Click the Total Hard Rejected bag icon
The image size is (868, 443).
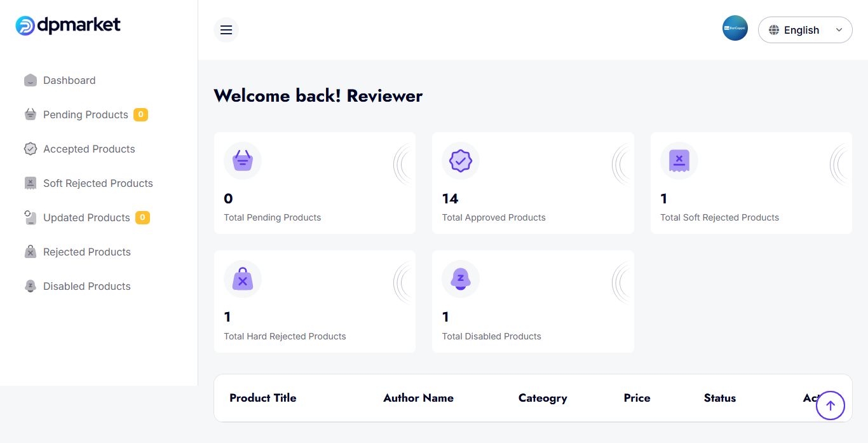pos(242,279)
